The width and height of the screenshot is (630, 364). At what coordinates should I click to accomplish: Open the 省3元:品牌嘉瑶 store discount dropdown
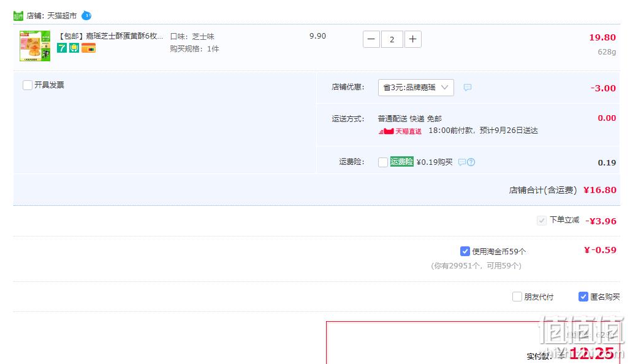pos(416,88)
